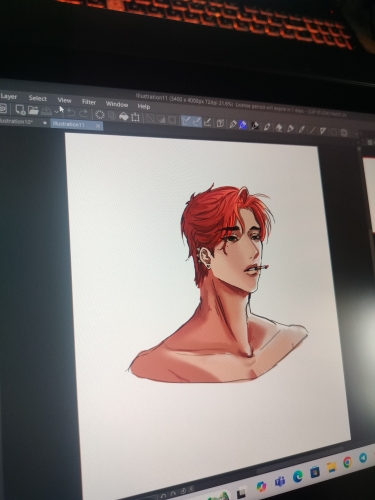
Task: Click the Undo arrow icon
Action: (70, 113)
